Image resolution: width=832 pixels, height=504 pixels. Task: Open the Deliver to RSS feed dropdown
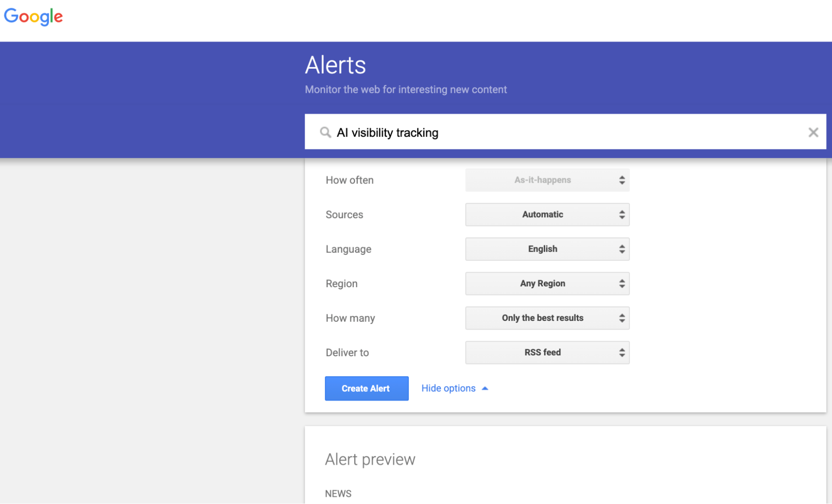pyautogui.click(x=547, y=353)
